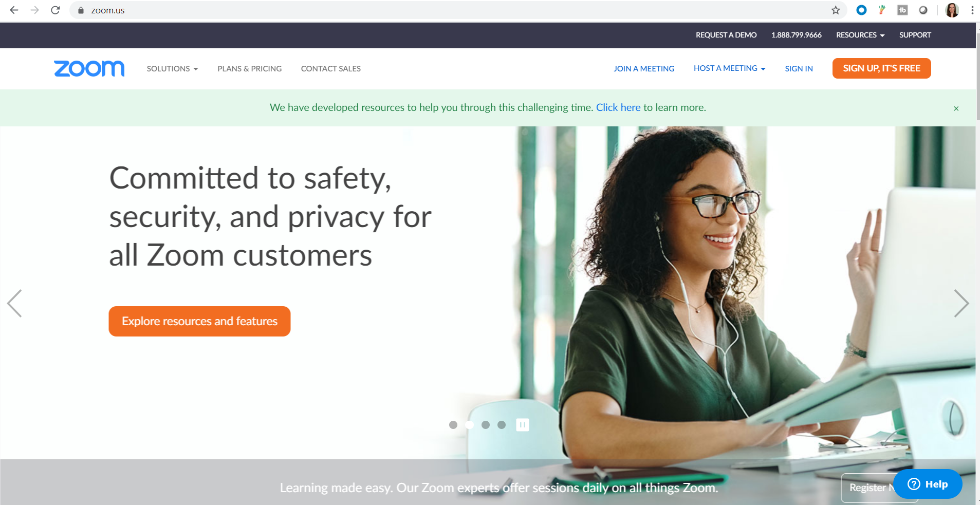
Task: Open the Host a Meeting dropdown
Action: click(729, 68)
